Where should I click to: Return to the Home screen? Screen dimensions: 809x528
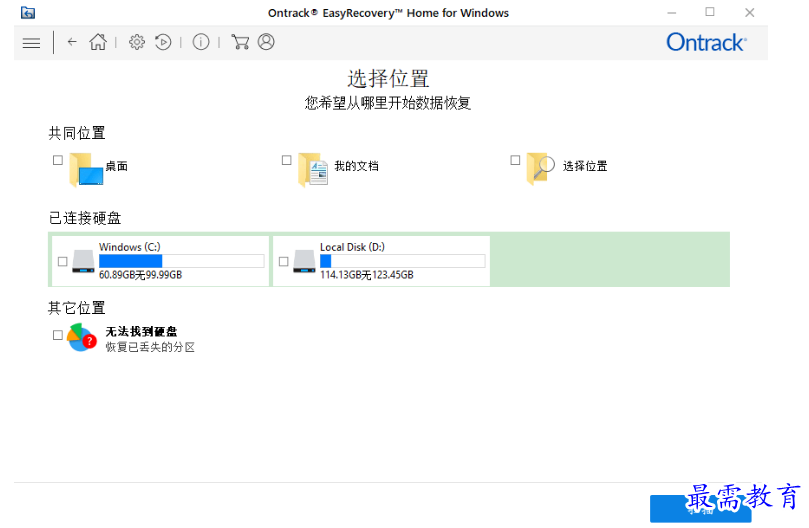[x=98, y=42]
